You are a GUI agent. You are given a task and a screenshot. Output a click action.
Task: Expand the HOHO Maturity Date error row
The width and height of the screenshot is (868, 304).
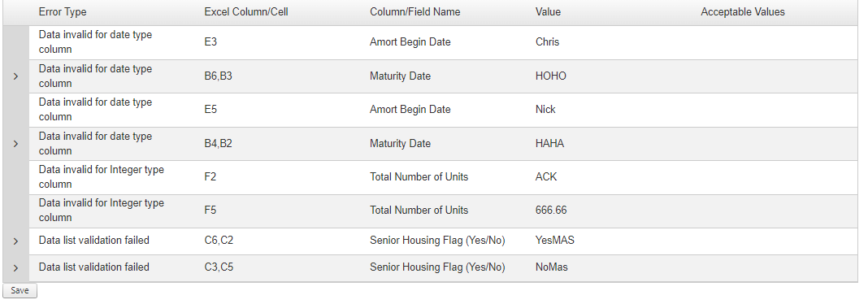[x=15, y=76]
